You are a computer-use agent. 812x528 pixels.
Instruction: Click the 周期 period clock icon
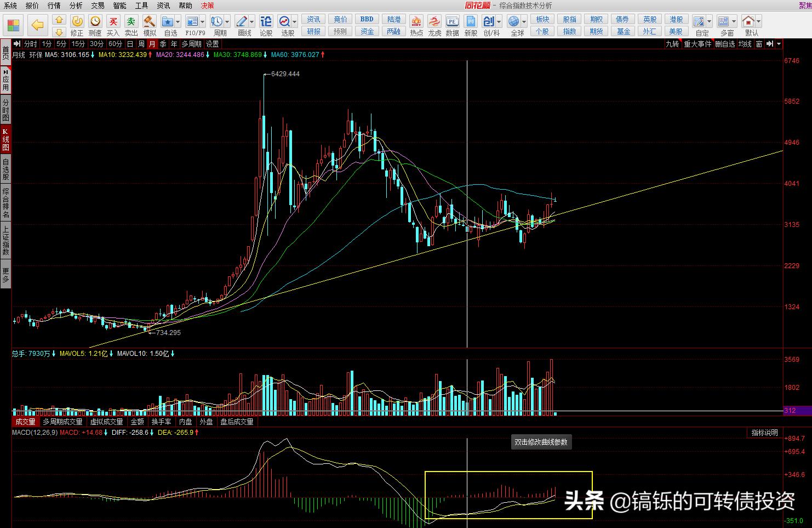pos(217,21)
